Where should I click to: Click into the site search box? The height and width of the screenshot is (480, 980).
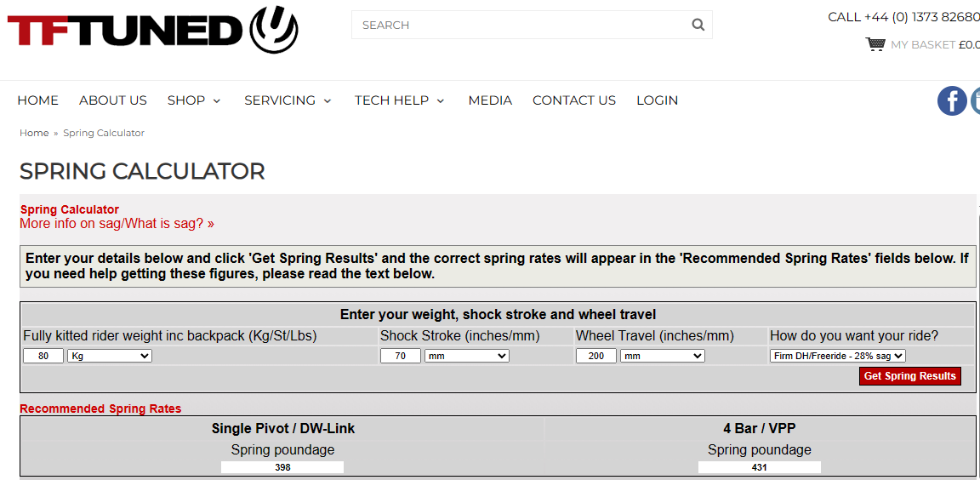click(519, 25)
